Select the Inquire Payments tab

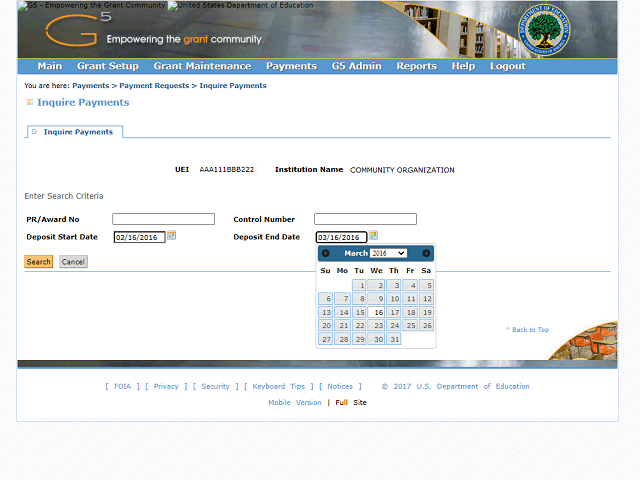78,132
